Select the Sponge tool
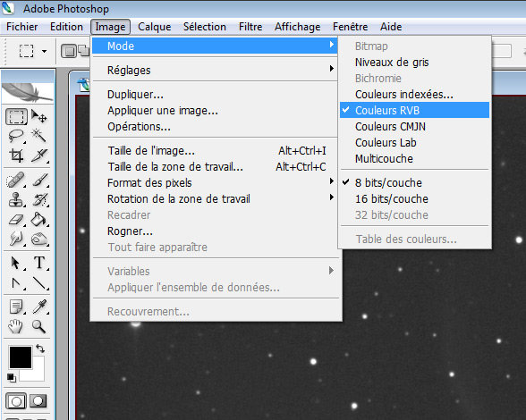This screenshot has height=420, width=526. click(x=39, y=239)
